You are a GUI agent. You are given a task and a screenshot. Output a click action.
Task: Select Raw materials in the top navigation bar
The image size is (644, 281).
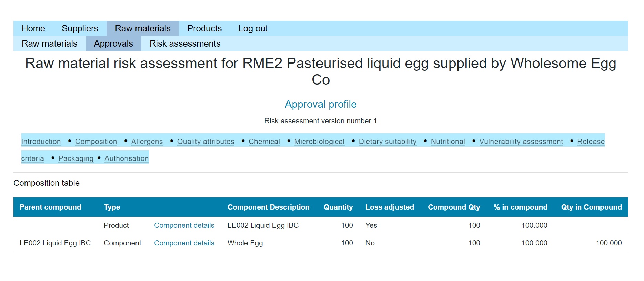143,28
